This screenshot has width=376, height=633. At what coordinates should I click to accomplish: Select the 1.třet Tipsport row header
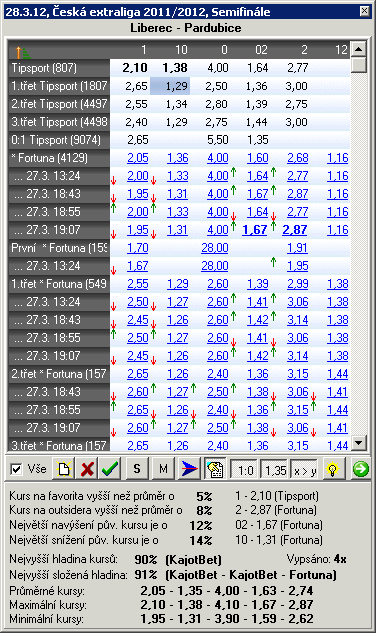[59, 86]
